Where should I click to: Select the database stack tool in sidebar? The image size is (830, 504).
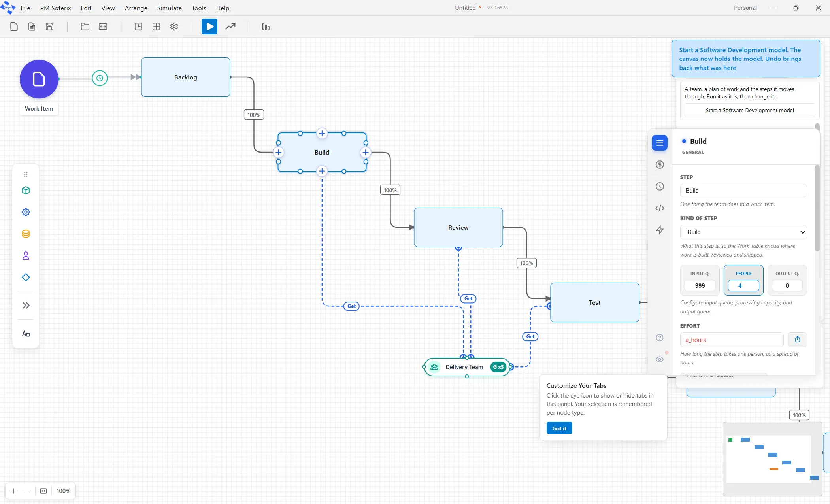tap(26, 234)
